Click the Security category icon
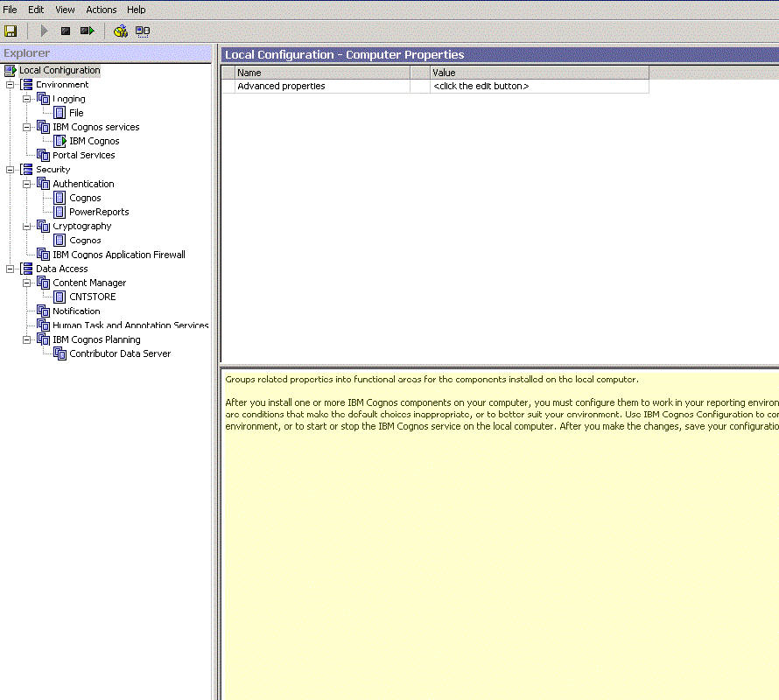779x700 pixels. pyautogui.click(x=27, y=170)
